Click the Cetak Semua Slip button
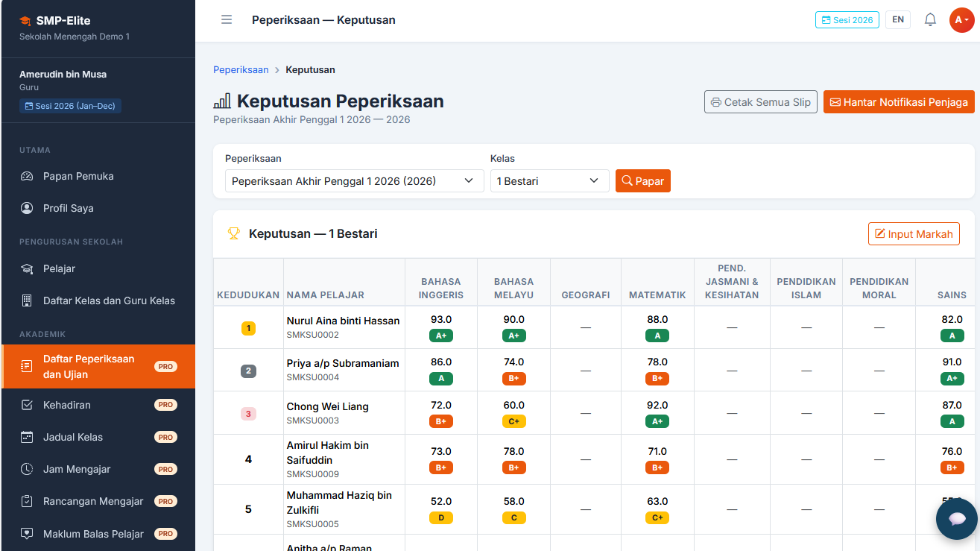 click(x=761, y=102)
